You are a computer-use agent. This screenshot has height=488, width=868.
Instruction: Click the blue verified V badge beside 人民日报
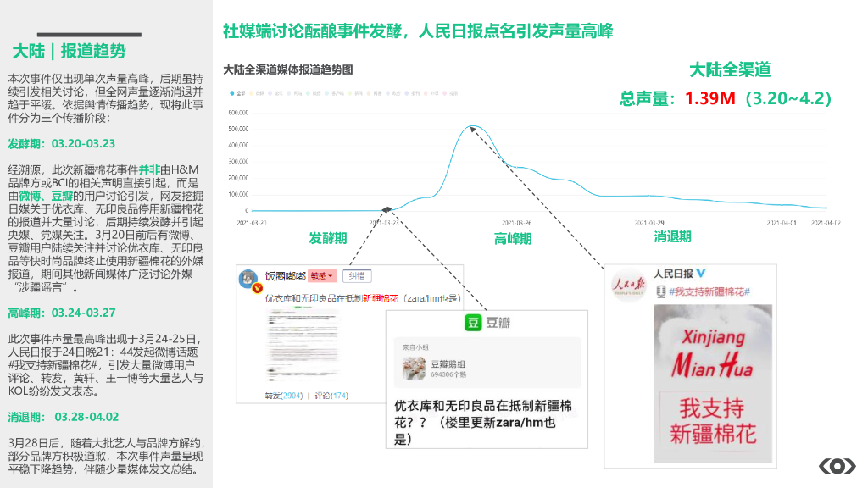701,274
